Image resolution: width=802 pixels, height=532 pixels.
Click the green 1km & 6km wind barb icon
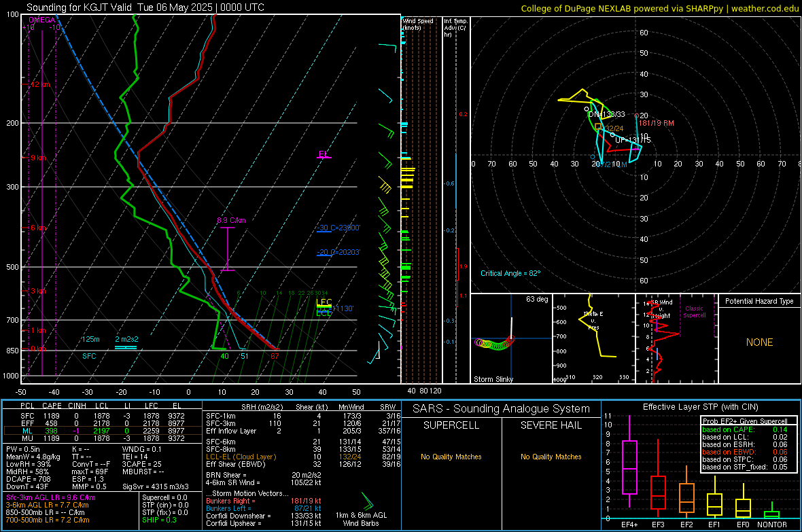click(367, 500)
